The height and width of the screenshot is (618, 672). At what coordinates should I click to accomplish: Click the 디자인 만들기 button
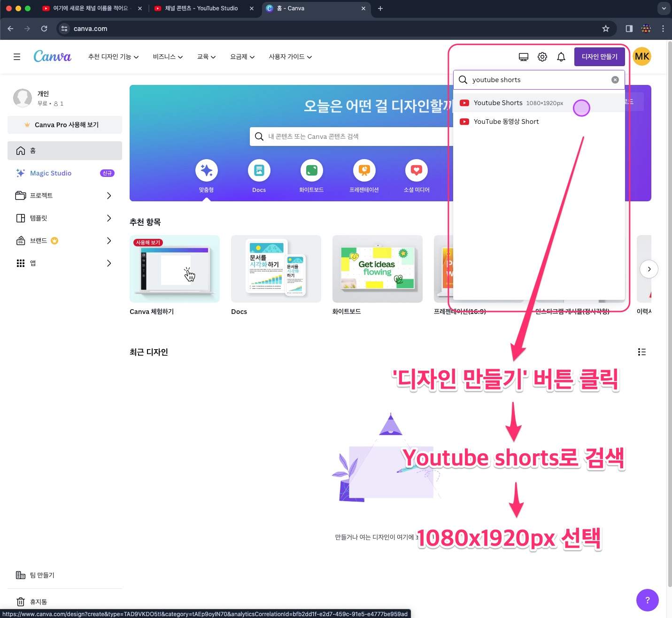click(600, 57)
